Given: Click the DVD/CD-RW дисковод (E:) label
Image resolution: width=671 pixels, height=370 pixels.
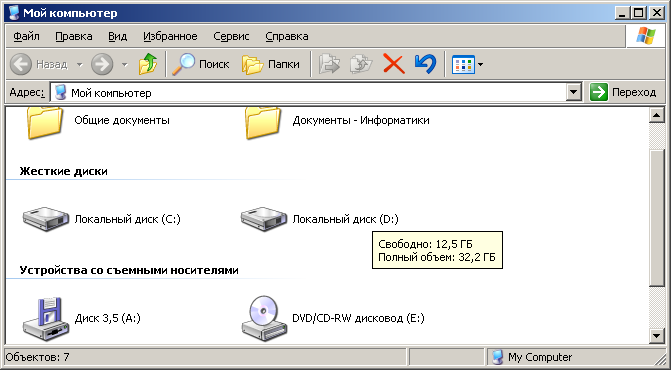Looking at the screenshot, I should click(358, 318).
